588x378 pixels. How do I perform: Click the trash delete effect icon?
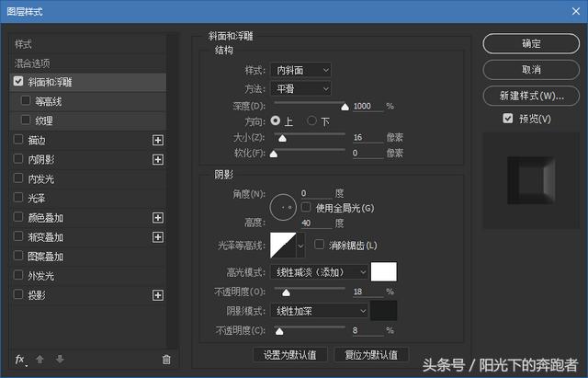pyautogui.click(x=166, y=360)
